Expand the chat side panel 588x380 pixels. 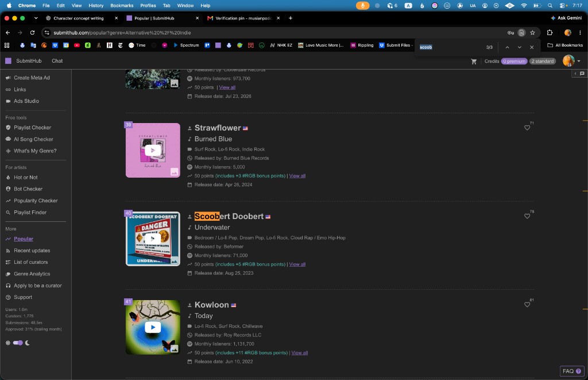[x=579, y=74]
